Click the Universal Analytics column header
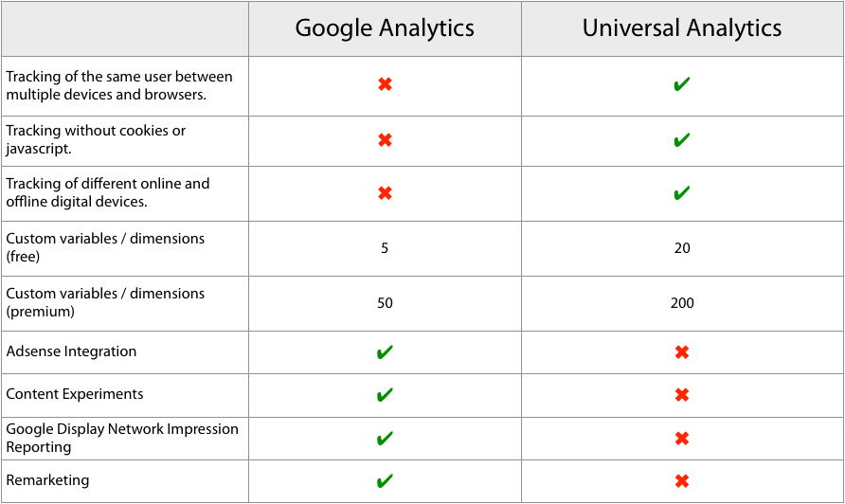The image size is (845, 504). coord(682,28)
